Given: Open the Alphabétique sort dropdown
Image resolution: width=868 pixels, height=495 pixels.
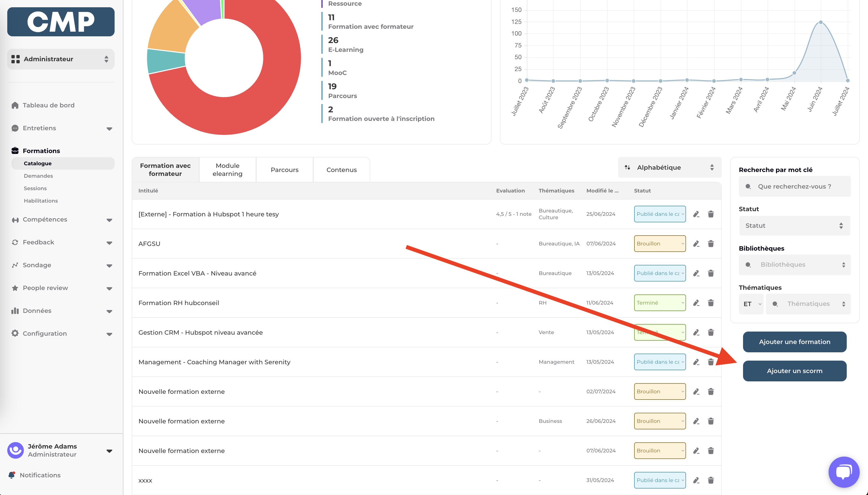Looking at the screenshot, I should pos(669,167).
